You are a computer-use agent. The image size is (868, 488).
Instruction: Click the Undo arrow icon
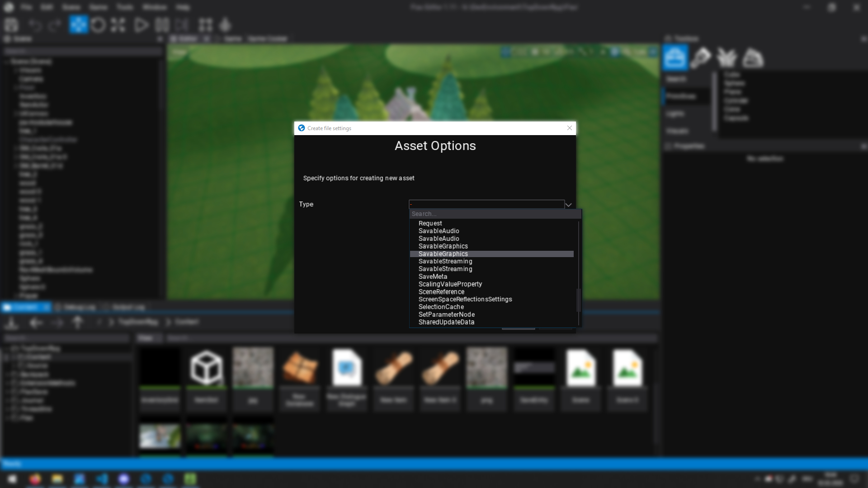[35, 25]
